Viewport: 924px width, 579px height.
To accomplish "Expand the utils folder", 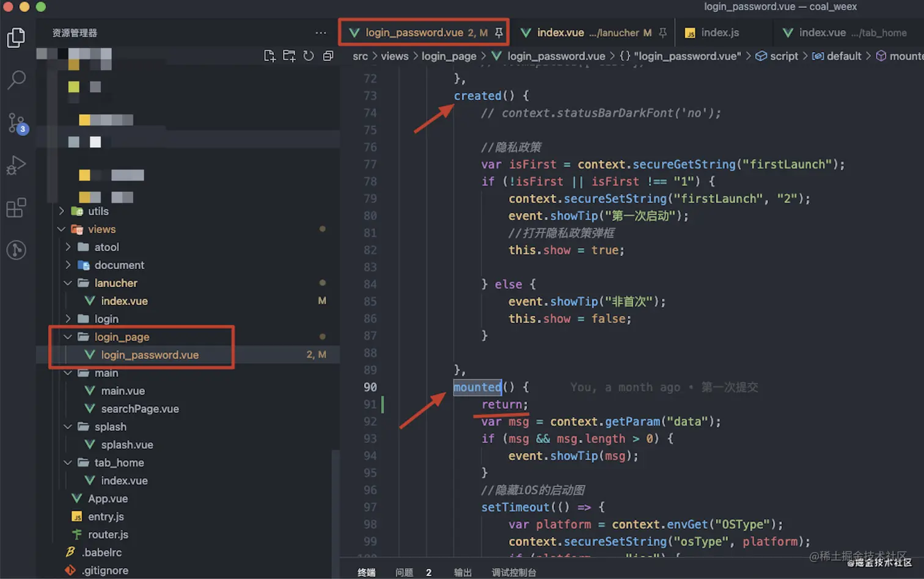I will 61,211.
